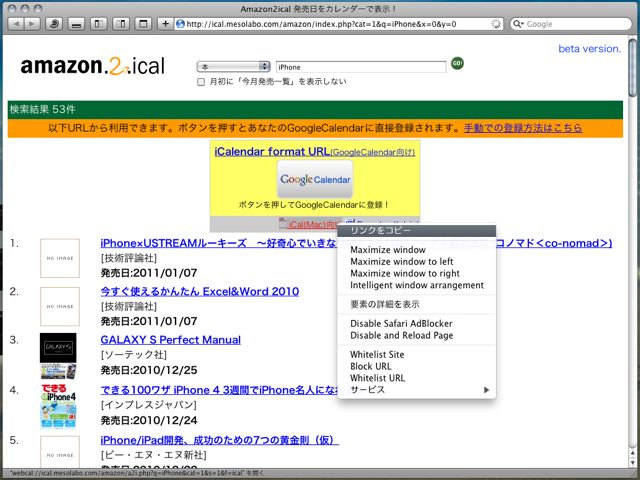Click NO IMAGE thumbnail of item 5
The image size is (640, 480).
pyautogui.click(x=60, y=452)
